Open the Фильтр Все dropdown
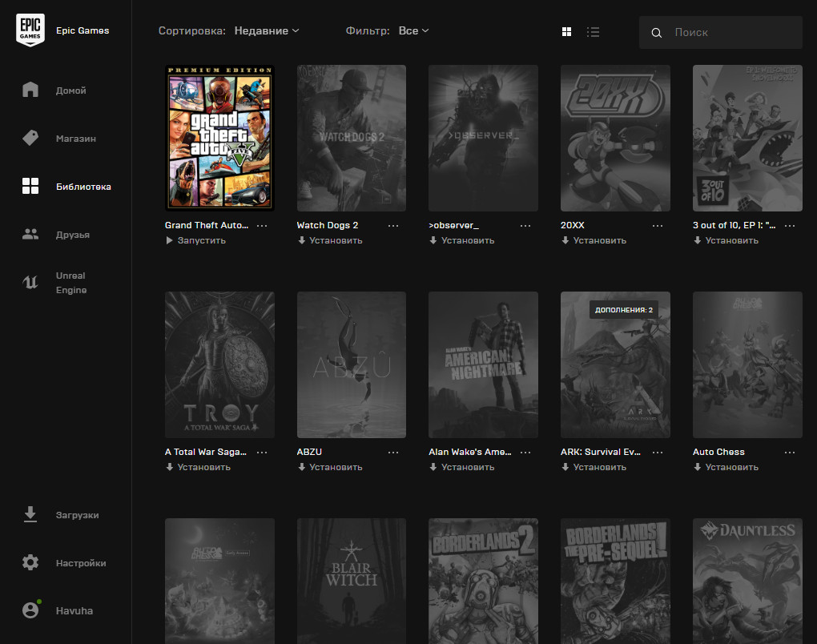This screenshot has height=644, width=817. pyautogui.click(x=414, y=30)
